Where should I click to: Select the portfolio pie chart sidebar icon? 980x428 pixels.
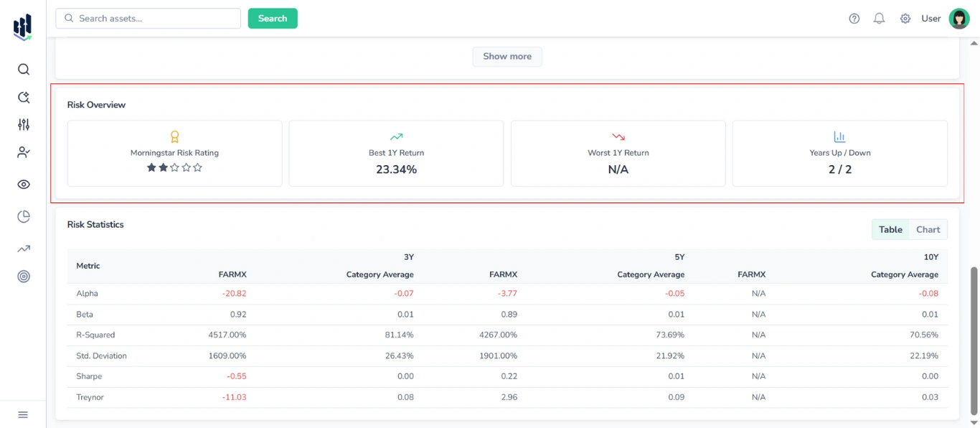tap(23, 216)
